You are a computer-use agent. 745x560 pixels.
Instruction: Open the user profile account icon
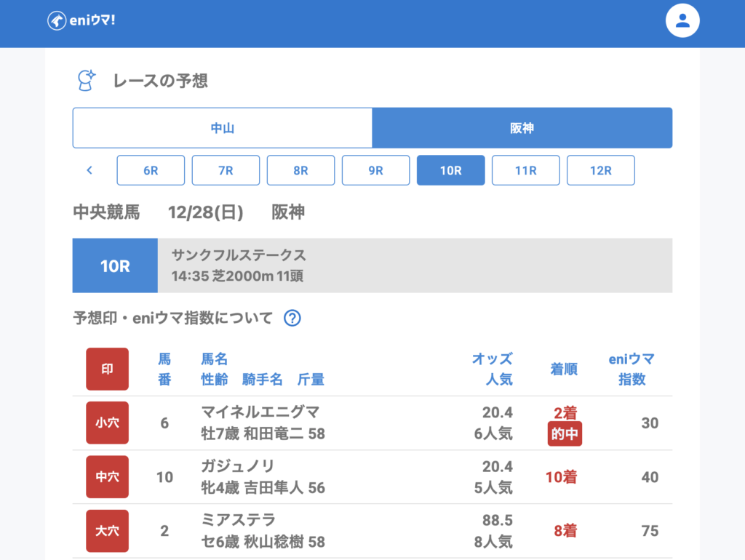click(x=682, y=21)
